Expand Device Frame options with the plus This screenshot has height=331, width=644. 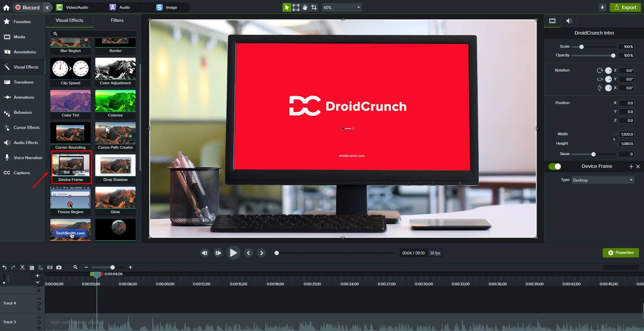tap(631, 167)
